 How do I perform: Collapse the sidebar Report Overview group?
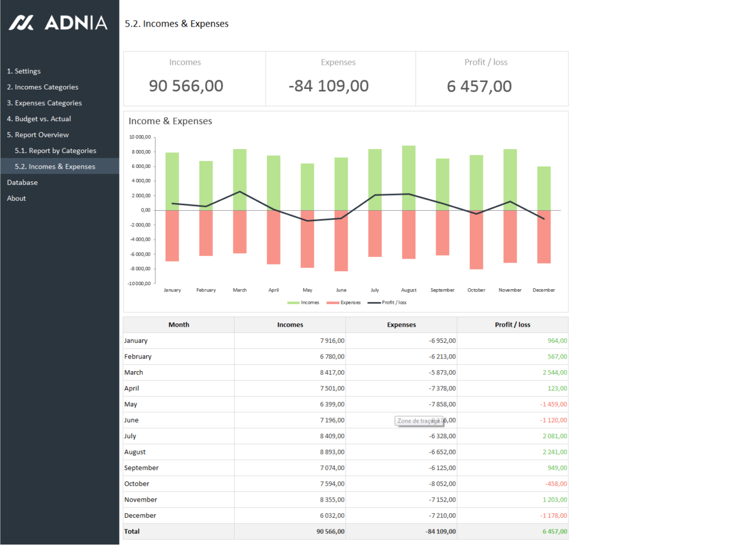[38, 135]
